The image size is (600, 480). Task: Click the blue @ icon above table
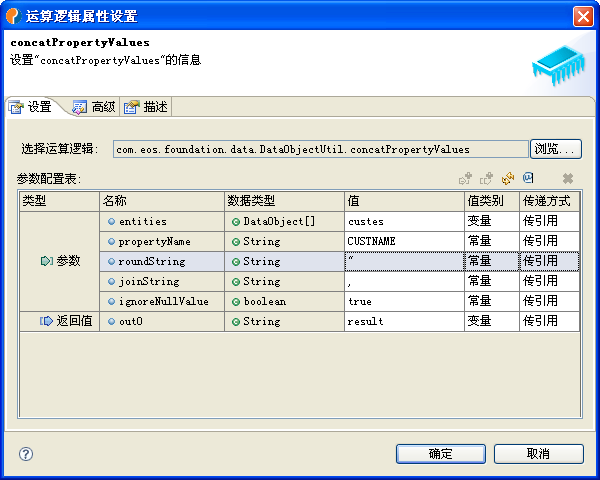528,177
